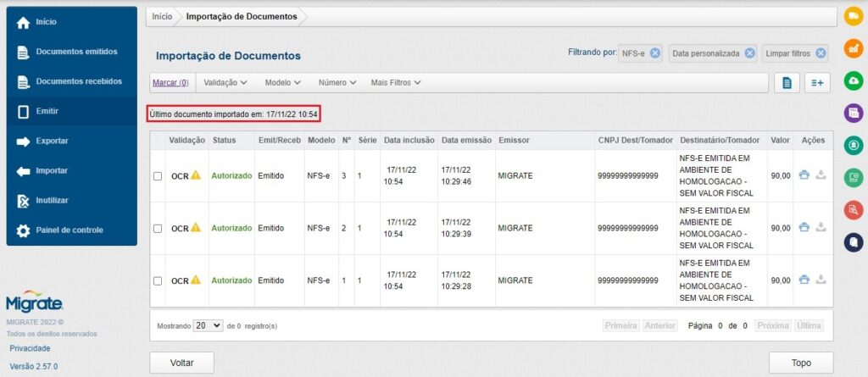
Task: Click the print icon in the first row
Action: coord(804,175)
